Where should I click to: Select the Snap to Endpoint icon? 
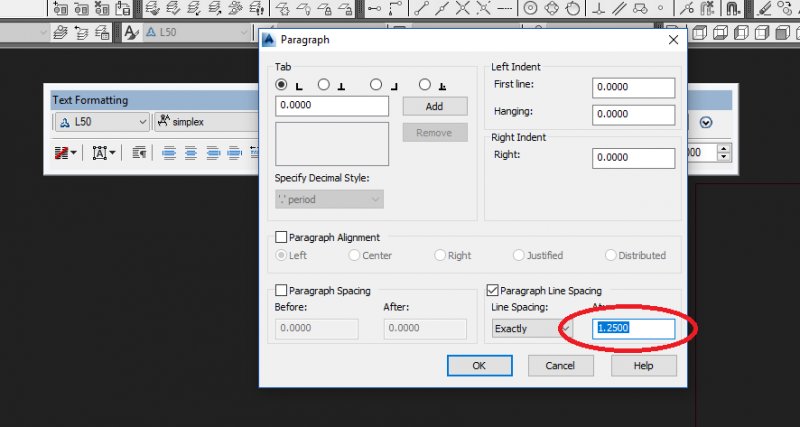(421, 8)
